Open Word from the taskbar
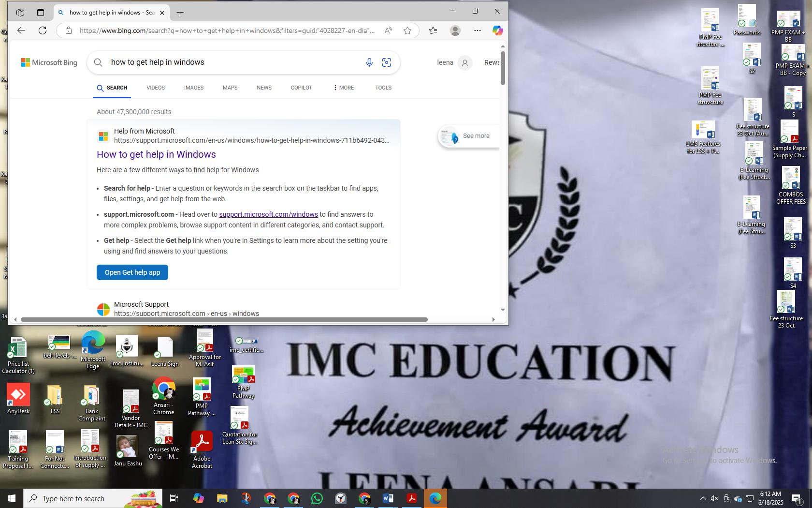Image resolution: width=812 pixels, height=508 pixels. point(388,498)
